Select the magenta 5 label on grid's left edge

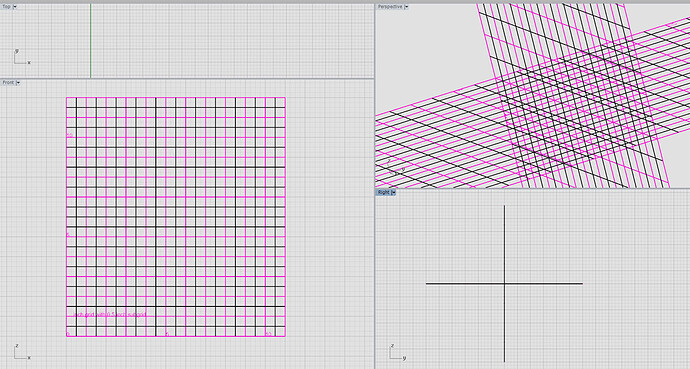68,235
